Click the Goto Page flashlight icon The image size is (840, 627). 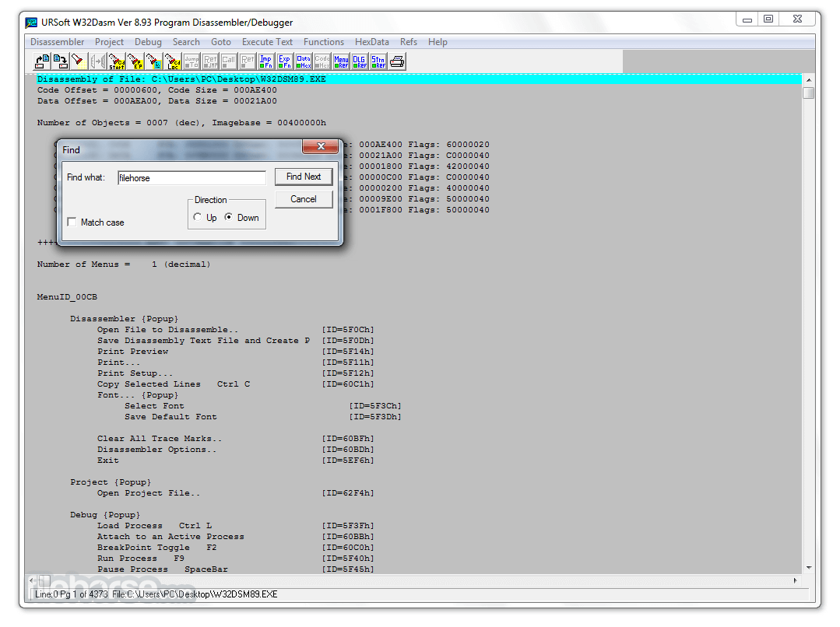(x=154, y=61)
